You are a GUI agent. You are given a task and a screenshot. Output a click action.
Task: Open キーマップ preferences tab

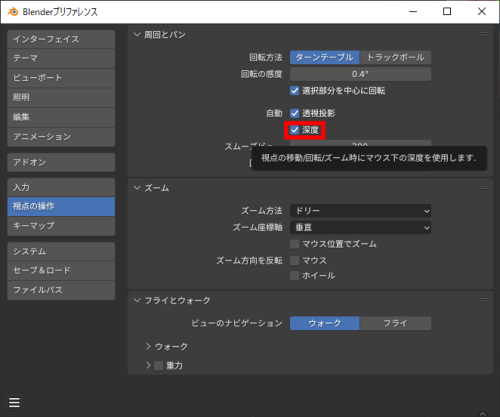tap(61, 226)
